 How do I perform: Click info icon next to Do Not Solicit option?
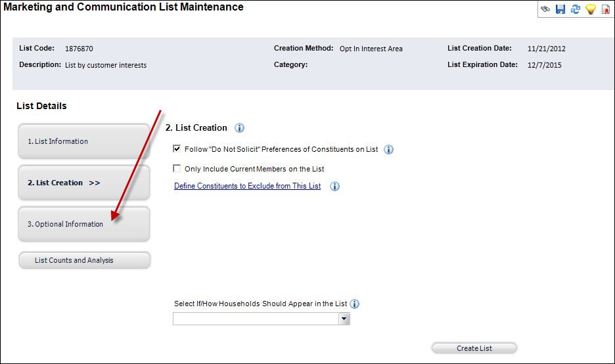coord(388,149)
